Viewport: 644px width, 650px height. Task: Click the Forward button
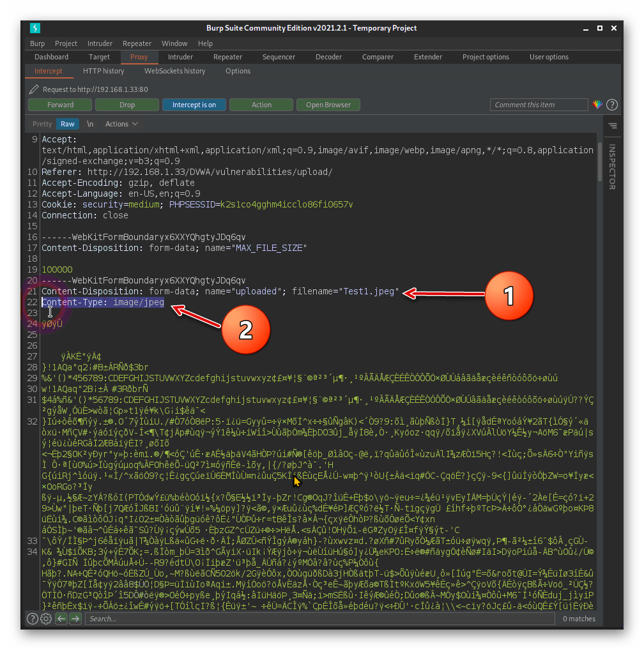(x=60, y=105)
